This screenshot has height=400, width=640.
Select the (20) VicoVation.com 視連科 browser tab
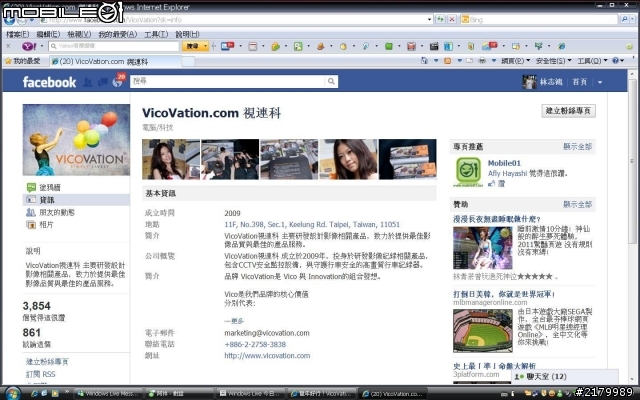[x=115, y=61]
